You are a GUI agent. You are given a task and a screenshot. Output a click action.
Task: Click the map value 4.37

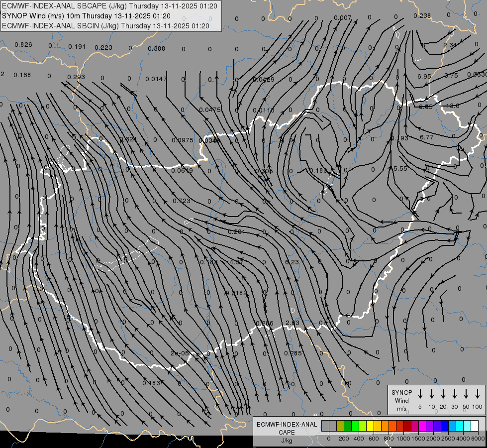pos(237,262)
